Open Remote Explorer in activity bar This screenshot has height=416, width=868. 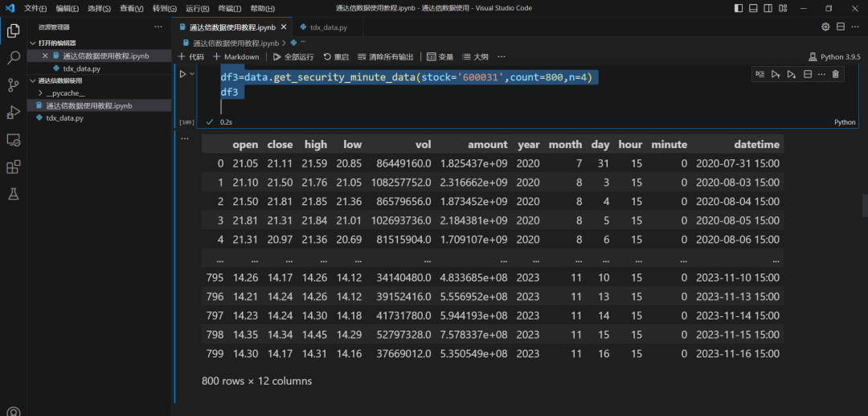(14, 139)
